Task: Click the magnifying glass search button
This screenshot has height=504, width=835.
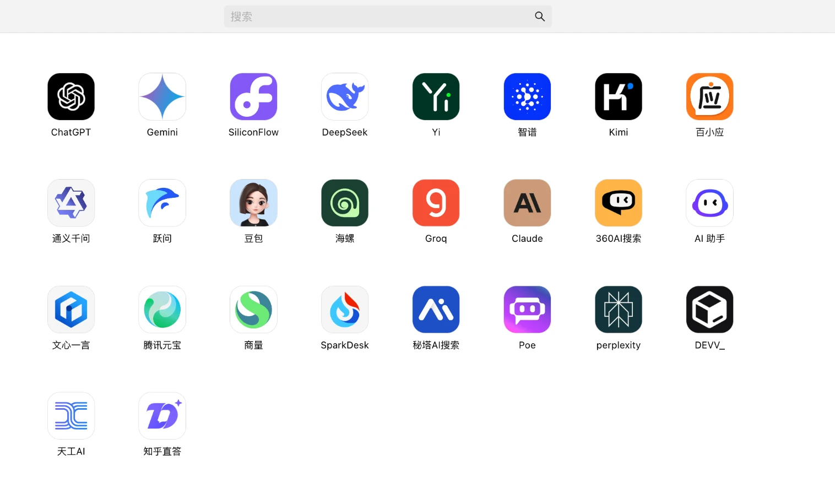Action: pos(540,17)
